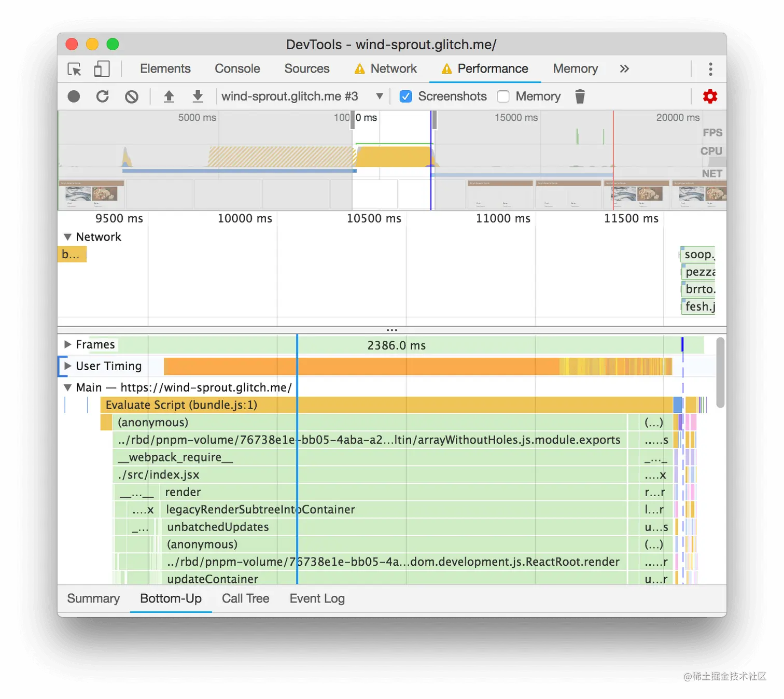This screenshot has width=784, height=699.
Task: Load a profile using the upload arrow
Action: click(169, 96)
